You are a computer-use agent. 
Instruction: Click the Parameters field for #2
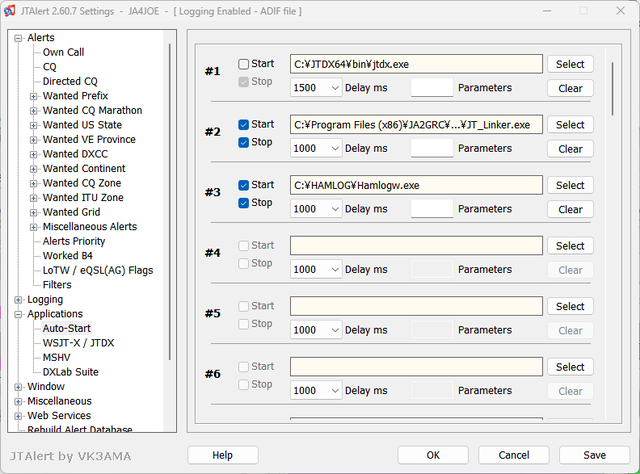(x=432, y=148)
